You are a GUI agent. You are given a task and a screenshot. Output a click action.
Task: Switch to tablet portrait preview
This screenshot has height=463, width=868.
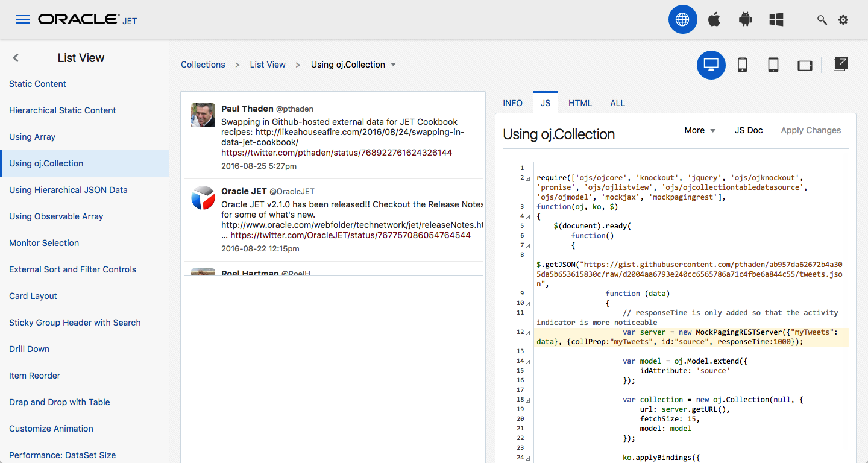point(773,65)
